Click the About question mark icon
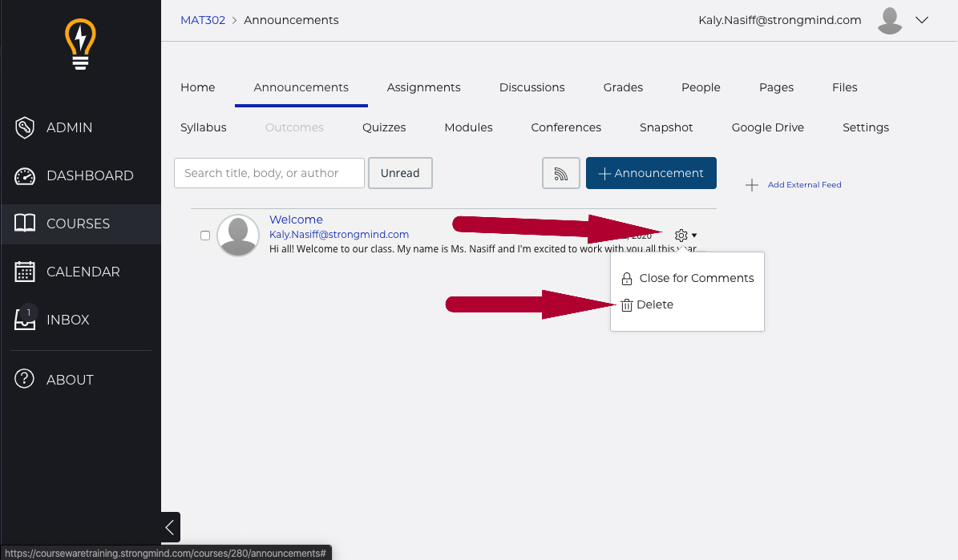 click(24, 379)
